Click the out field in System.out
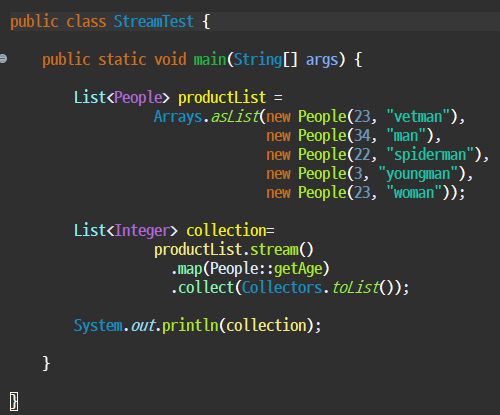 click(143, 326)
